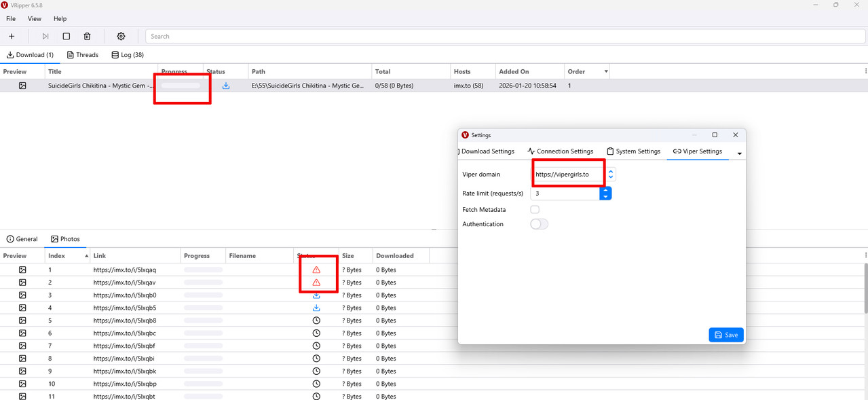The image size is (868, 400).
Task: Click the warning status icon of photo 2
Action: [316, 283]
